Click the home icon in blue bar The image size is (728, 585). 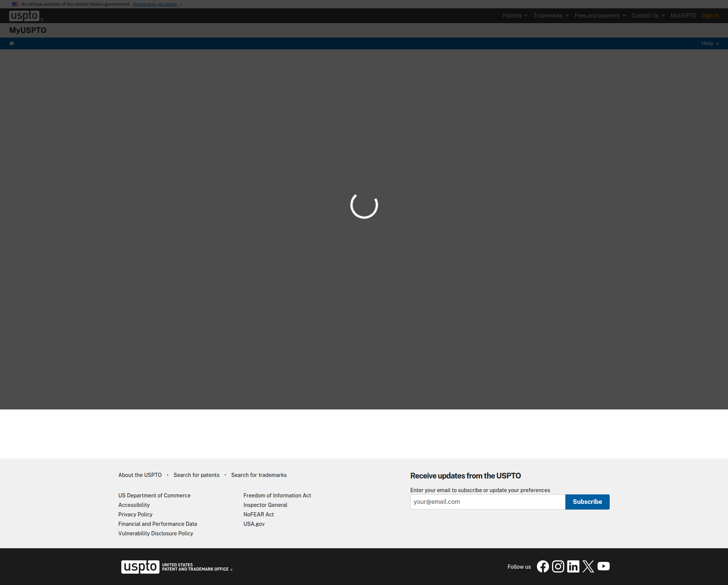(x=11, y=43)
